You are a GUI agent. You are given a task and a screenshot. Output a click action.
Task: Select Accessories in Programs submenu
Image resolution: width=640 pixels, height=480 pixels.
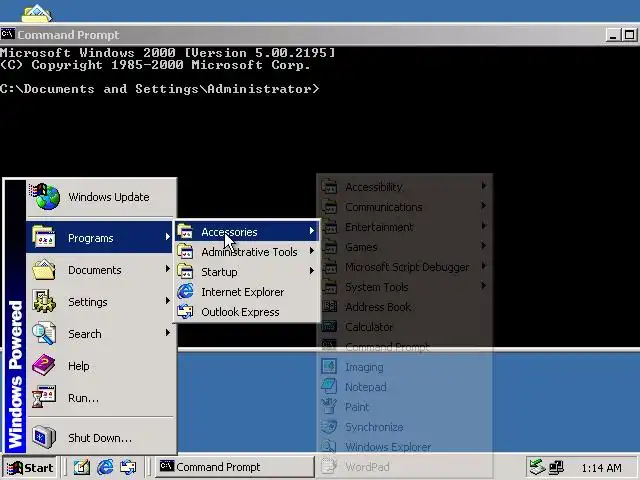tap(247, 232)
